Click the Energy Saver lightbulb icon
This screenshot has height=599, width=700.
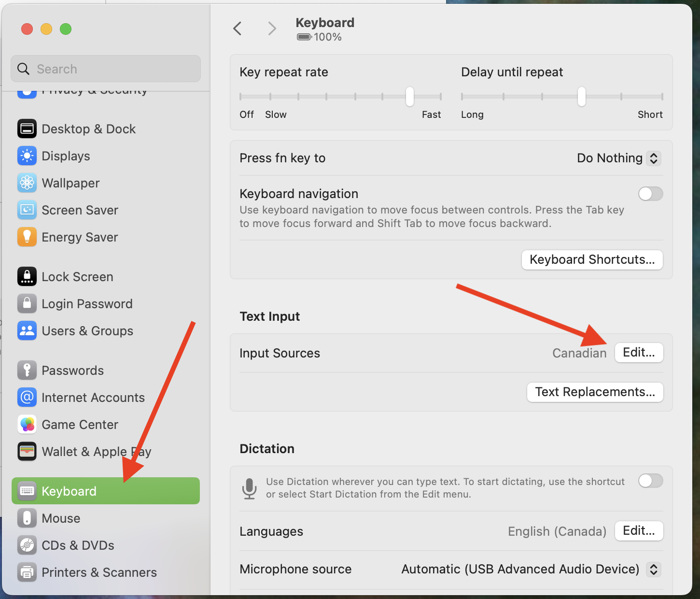tap(27, 237)
